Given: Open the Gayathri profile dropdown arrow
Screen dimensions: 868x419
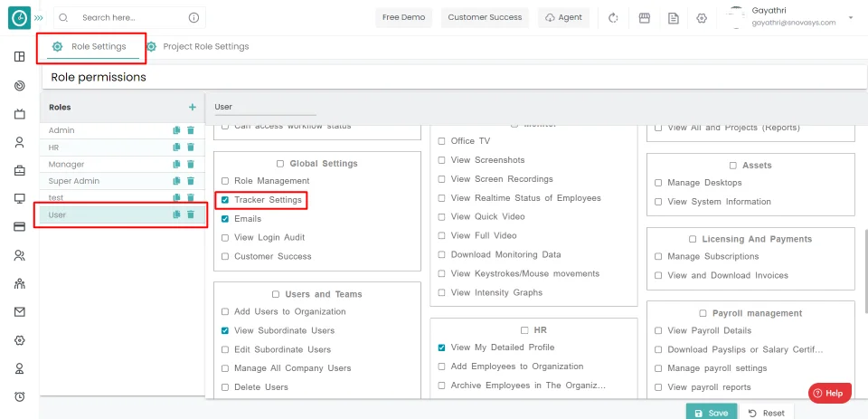Looking at the screenshot, I should click(850, 18).
